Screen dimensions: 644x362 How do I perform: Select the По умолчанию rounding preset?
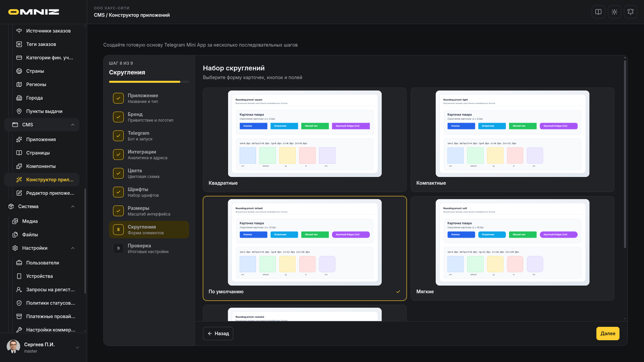click(x=305, y=248)
